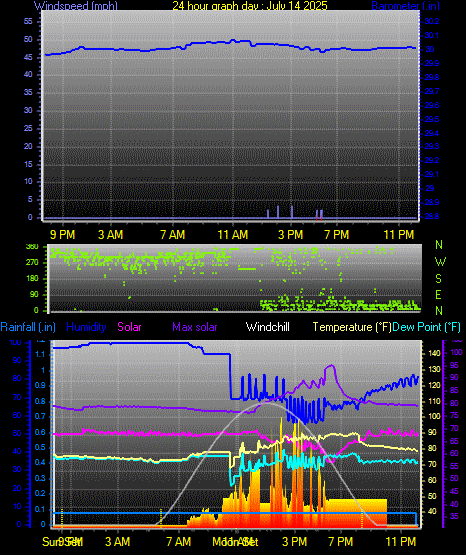Select the Windchill legend label
Screen dimensions: 466x555
coord(267,327)
